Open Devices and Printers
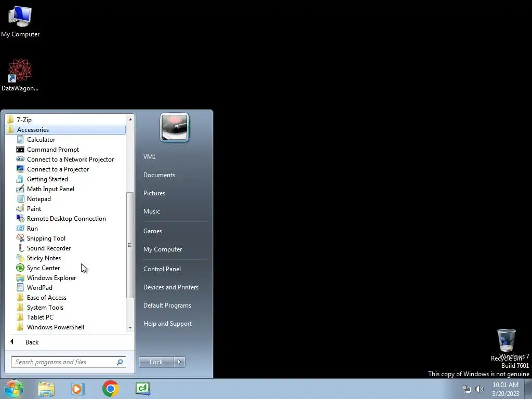Image resolution: width=532 pixels, height=399 pixels. click(x=170, y=287)
